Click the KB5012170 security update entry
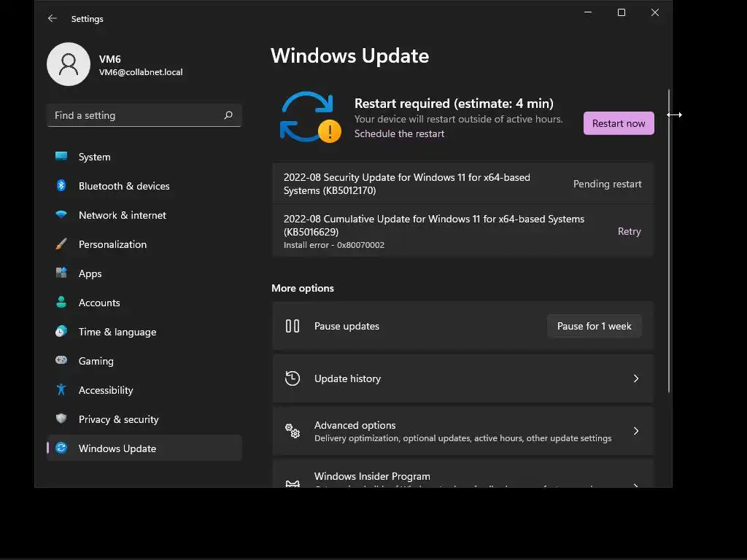The width and height of the screenshot is (747, 560). (x=462, y=184)
